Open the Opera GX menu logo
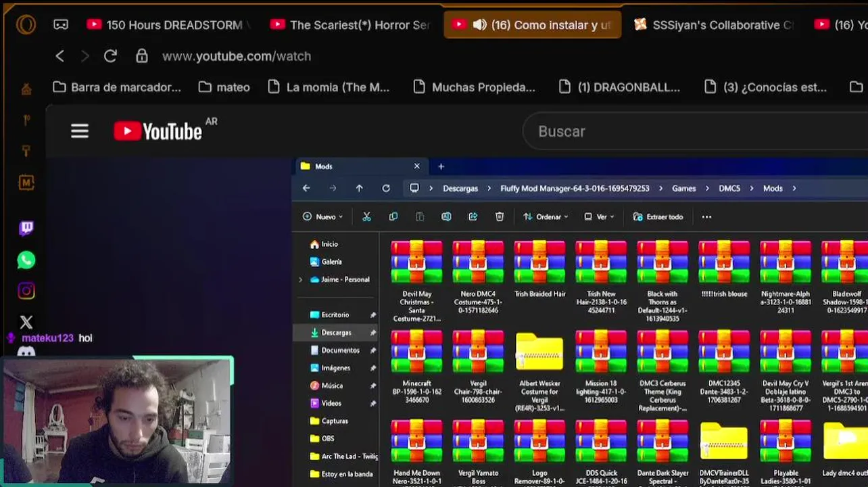The width and height of the screenshot is (868, 487). pos(26,25)
